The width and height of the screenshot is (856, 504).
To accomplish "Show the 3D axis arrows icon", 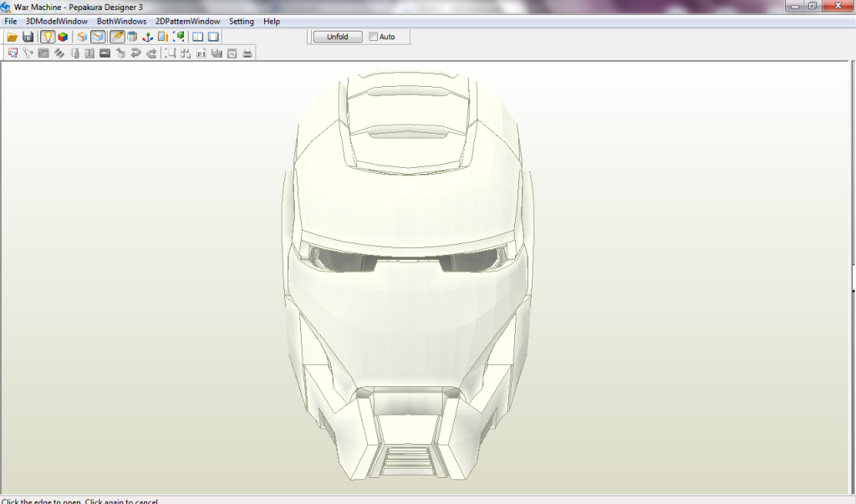I will (147, 37).
